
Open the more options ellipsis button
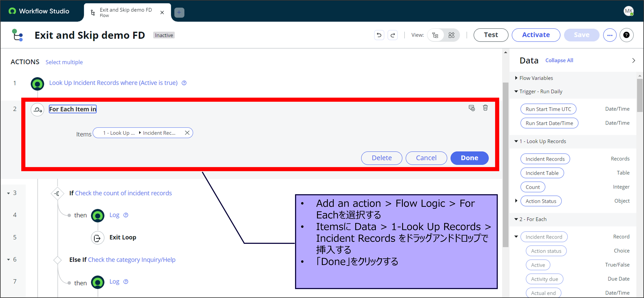609,35
